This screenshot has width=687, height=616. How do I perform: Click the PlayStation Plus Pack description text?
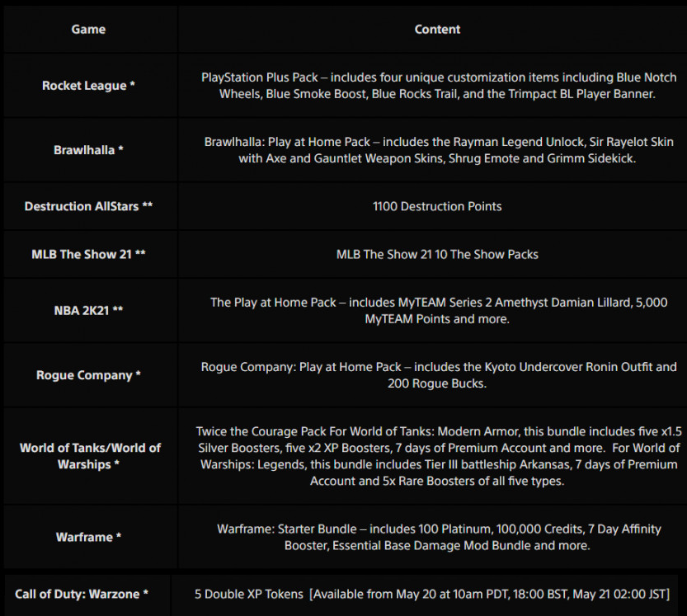pyautogui.click(x=437, y=86)
